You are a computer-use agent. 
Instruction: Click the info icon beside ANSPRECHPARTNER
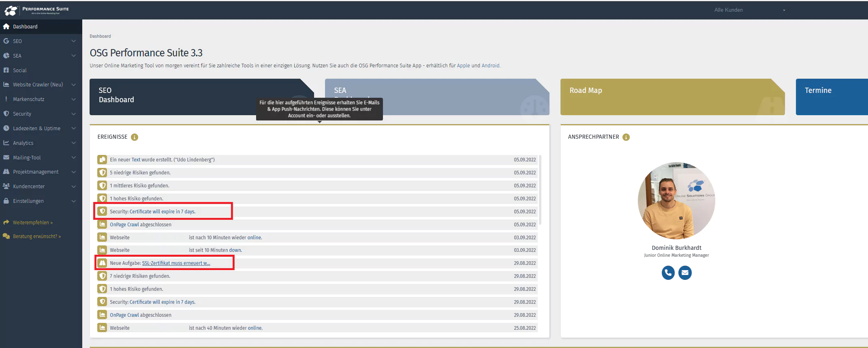pos(626,137)
